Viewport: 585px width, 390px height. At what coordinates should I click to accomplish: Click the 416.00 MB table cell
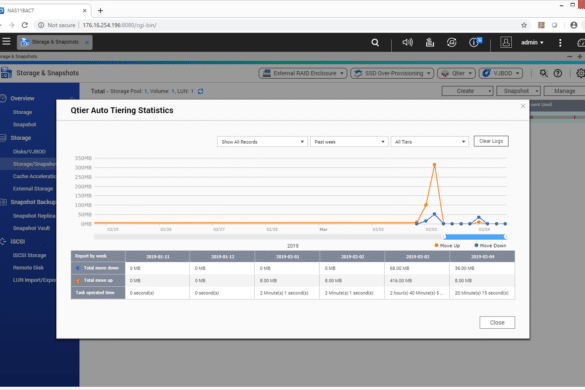coord(417,280)
